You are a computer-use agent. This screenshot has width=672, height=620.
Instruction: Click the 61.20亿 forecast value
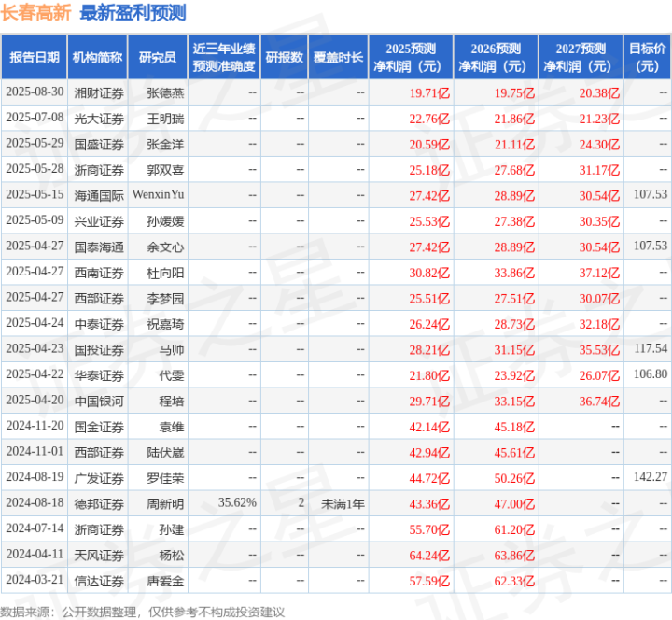[x=514, y=530]
